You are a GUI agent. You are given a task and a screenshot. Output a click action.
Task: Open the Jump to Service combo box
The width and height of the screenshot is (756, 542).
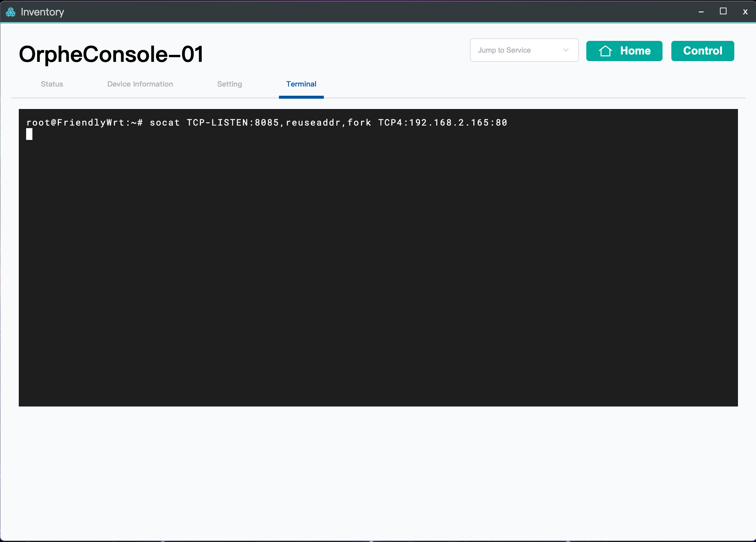(524, 50)
